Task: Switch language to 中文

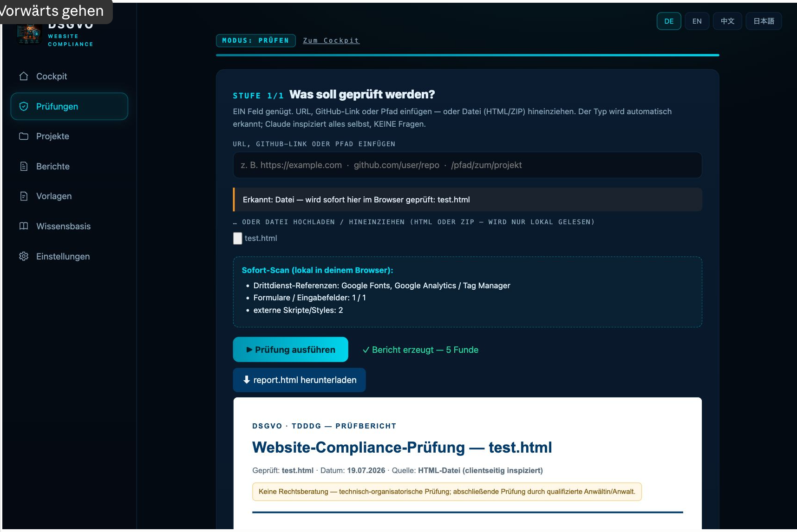Action: pyautogui.click(x=727, y=21)
